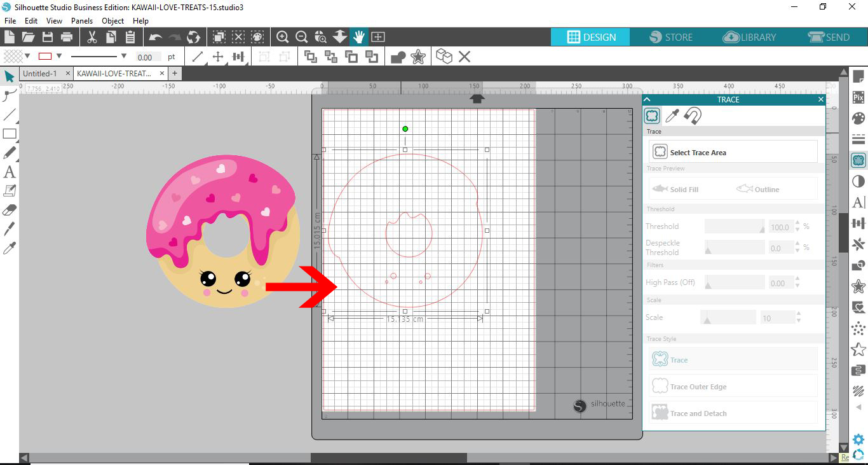This screenshot has width=868, height=465.
Task: Open the line color dropdown arrow
Action: [59, 56]
